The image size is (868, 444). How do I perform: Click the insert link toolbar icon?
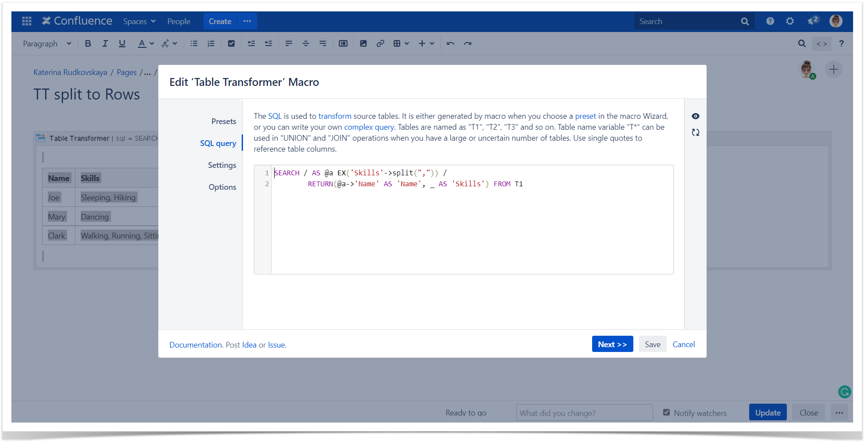tap(380, 43)
